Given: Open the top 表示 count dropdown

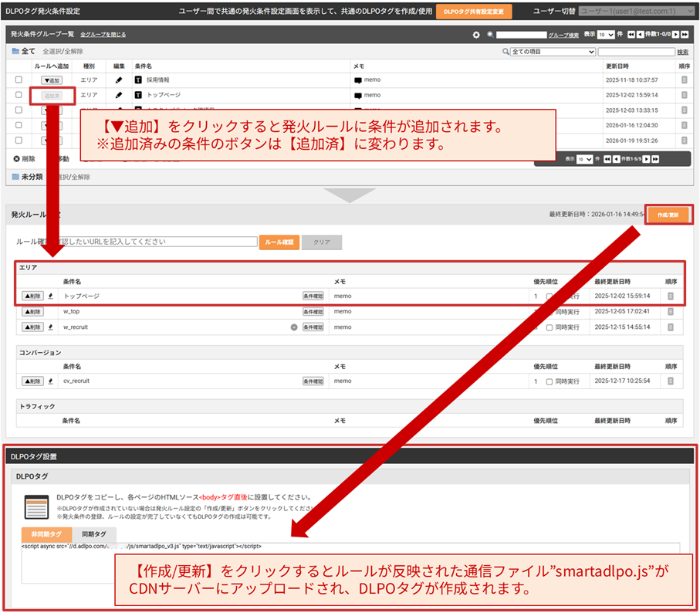Looking at the screenshot, I should [x=606, y=35].
